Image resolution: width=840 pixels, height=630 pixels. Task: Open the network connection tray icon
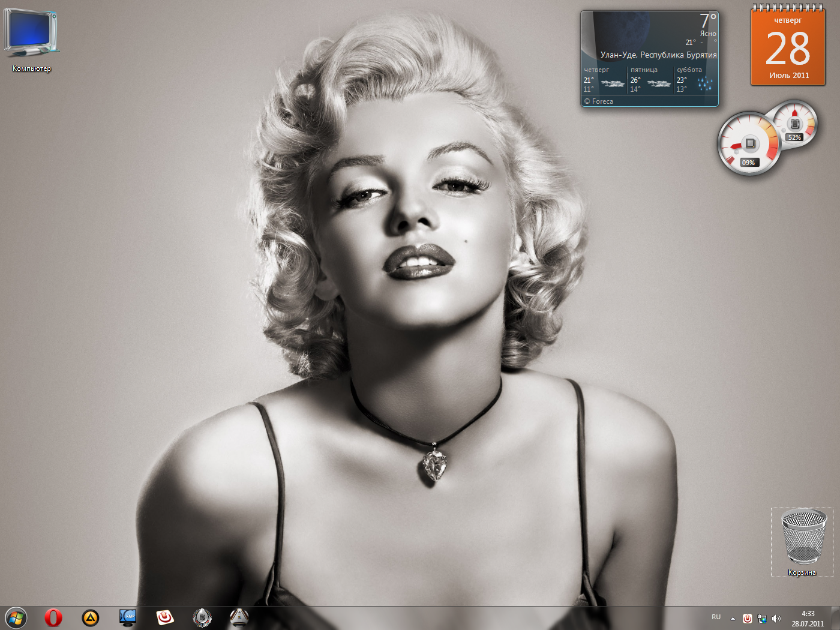coord(762,618)
